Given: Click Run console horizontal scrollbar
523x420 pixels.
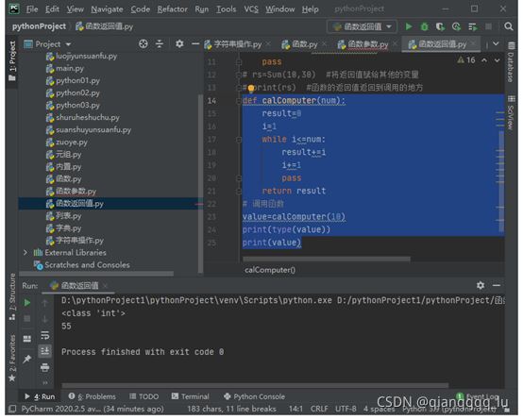Looking at the screenshot, I should [x=255, y=385].
